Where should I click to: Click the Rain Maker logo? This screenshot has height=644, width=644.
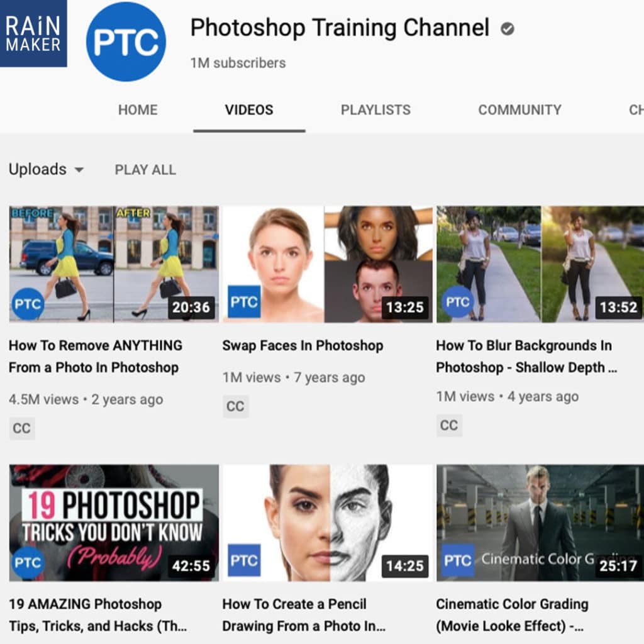coord(33,33)
